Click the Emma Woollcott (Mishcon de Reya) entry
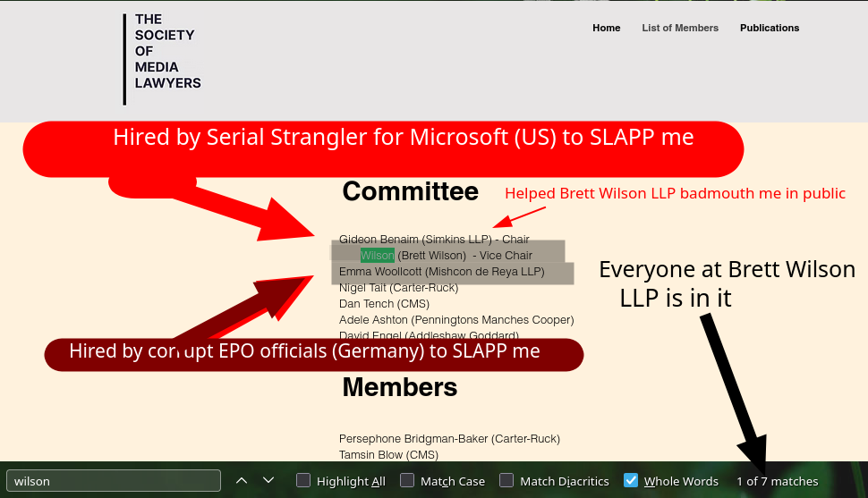868x498 pixels. (442, 272)
